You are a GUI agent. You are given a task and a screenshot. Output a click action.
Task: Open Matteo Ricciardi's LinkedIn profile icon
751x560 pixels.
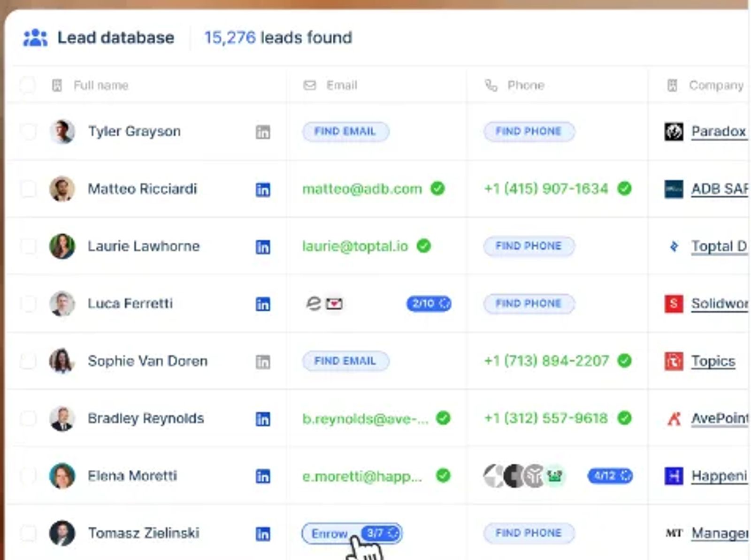pyautogui.click(x=263, y=190)
